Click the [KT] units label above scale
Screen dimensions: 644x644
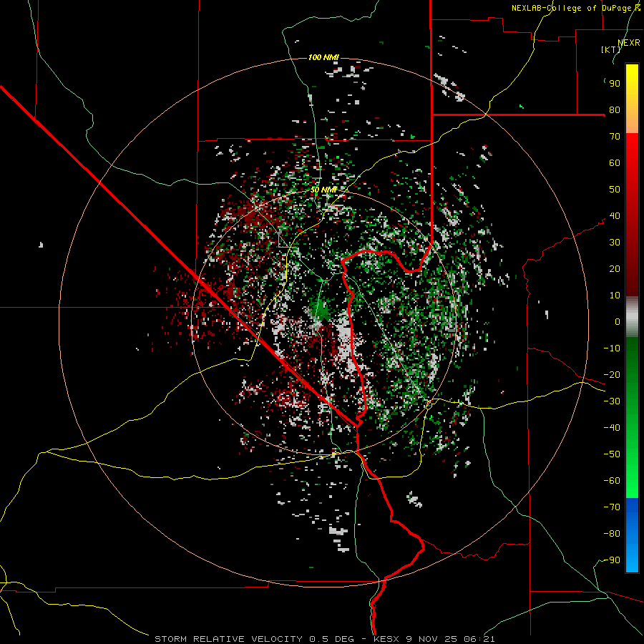611,49
